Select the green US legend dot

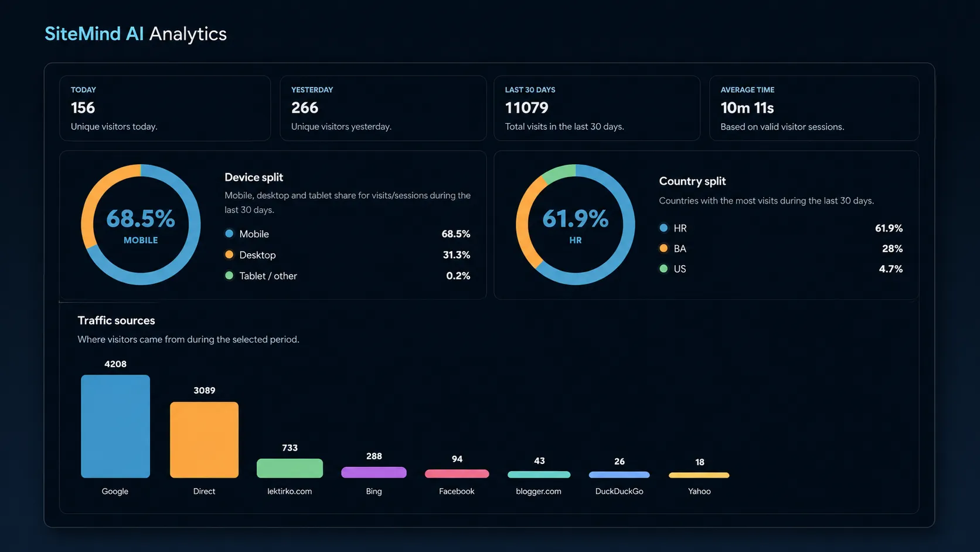point(663,269)
